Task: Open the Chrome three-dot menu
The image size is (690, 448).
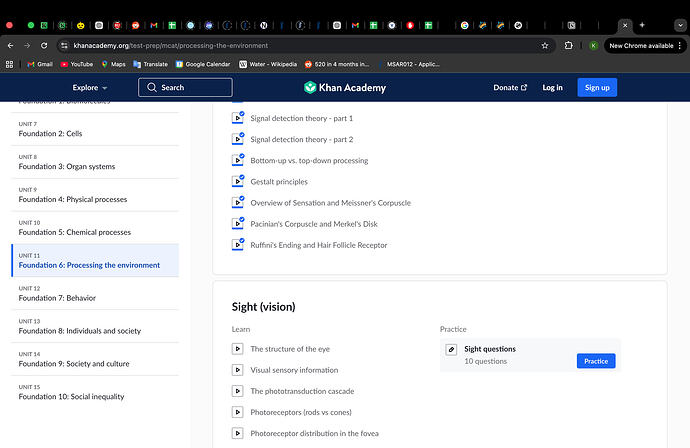Action: [680, 45]
